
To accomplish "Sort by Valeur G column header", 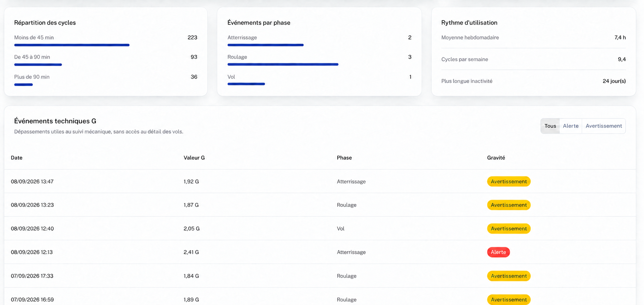I will pyautogui.click(x=194, y=158).
